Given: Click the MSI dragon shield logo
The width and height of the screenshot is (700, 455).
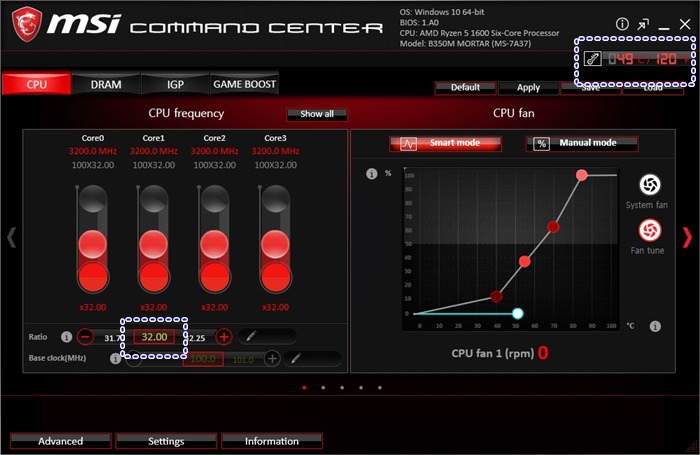Looking at the screenshot, I should [x=27, y=25].
